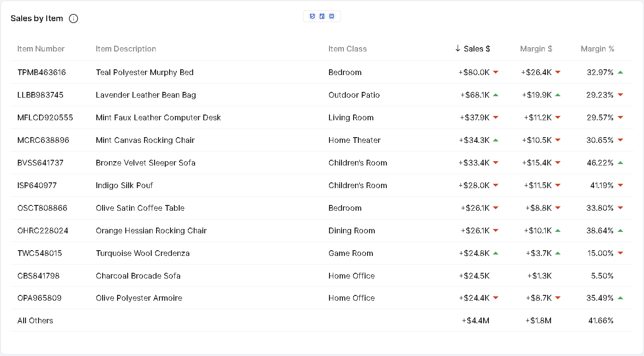The image size is (644, 356).
Task: Select the Bronze Velvet Sleeper Sofa description
Action: click(145, 163)
